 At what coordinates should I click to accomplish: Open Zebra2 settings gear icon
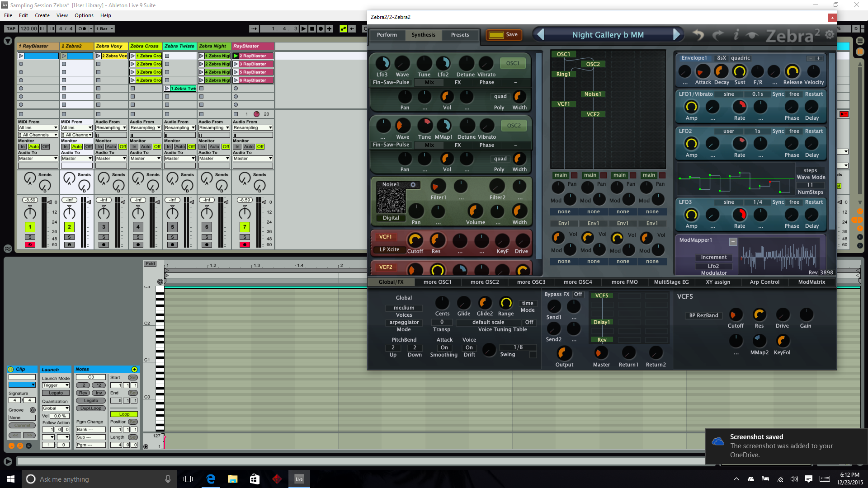pyautogui.click(x=830, y=35)
